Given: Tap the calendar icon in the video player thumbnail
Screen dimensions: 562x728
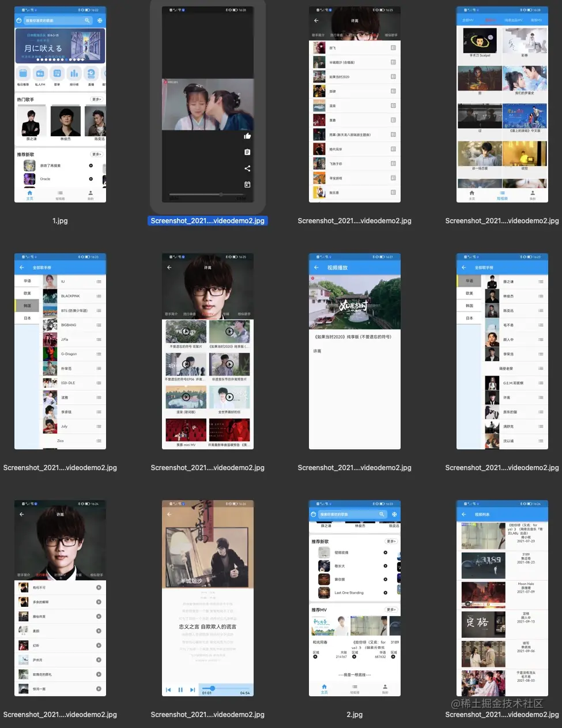Looking at the screenshot, I should [x=247, y=185].
